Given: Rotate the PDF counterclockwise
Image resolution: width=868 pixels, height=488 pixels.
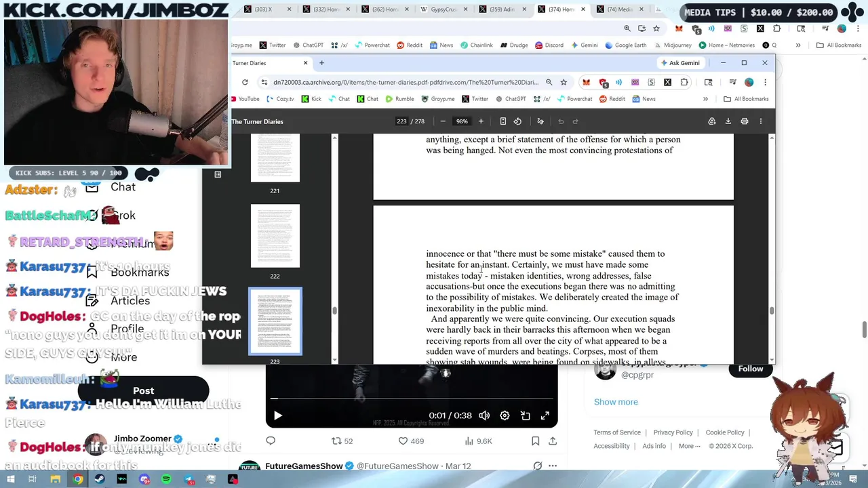Looking at the screenshot, I should (517, 121).
